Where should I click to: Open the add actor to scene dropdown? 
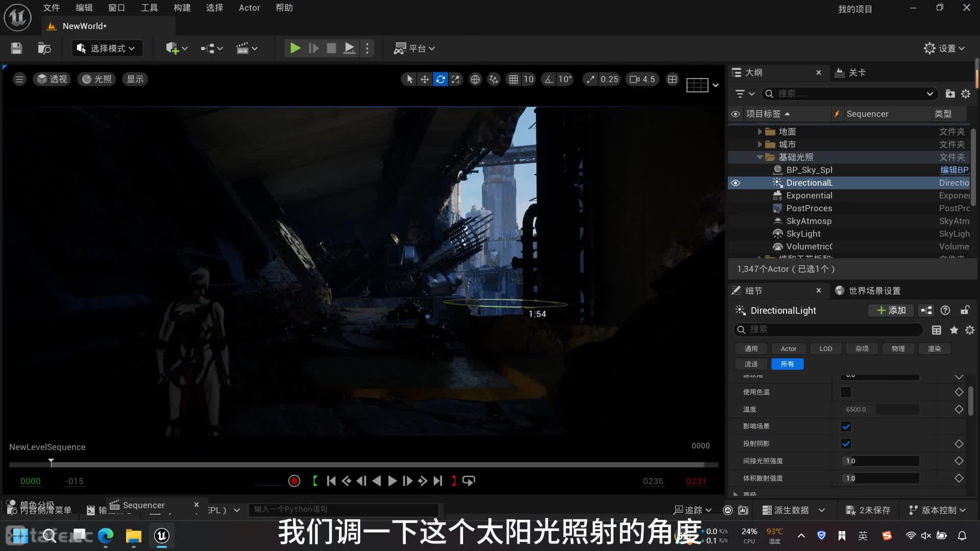[177, 48]
